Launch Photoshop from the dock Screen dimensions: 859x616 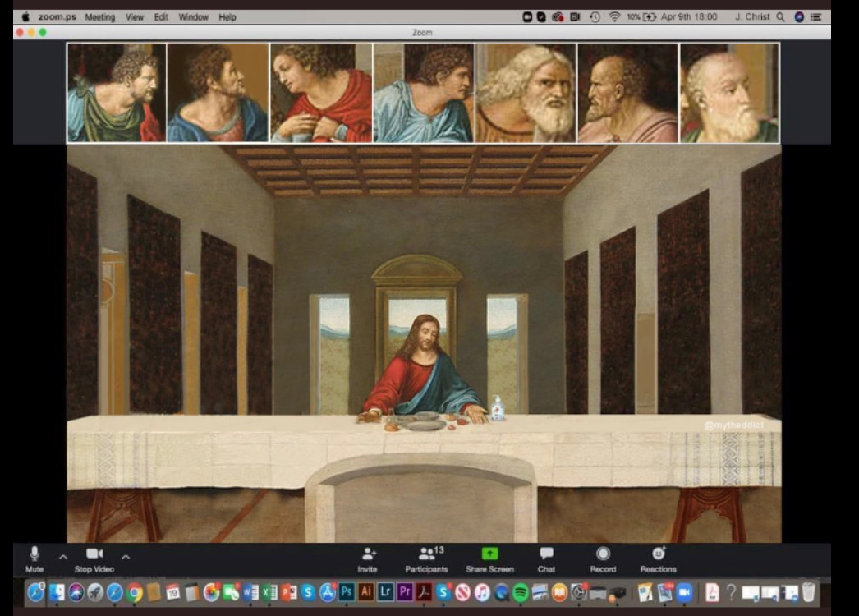[x=347, y=592]
